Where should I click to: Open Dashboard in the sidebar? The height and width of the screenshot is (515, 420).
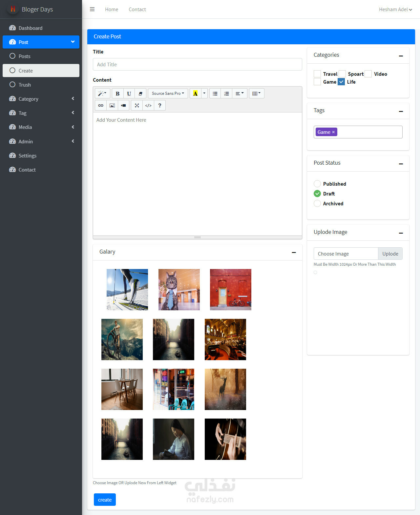tap(41, 28)
